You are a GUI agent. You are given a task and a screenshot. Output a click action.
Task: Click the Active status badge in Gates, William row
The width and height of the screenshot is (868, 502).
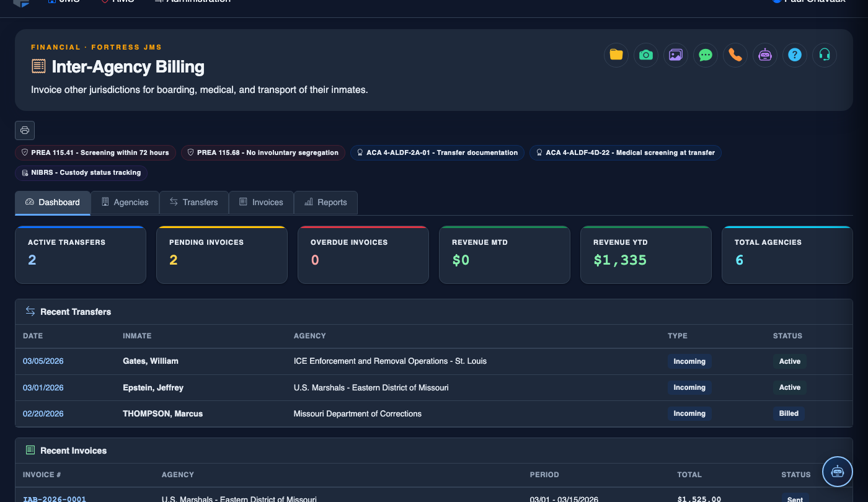coord(790,361)
